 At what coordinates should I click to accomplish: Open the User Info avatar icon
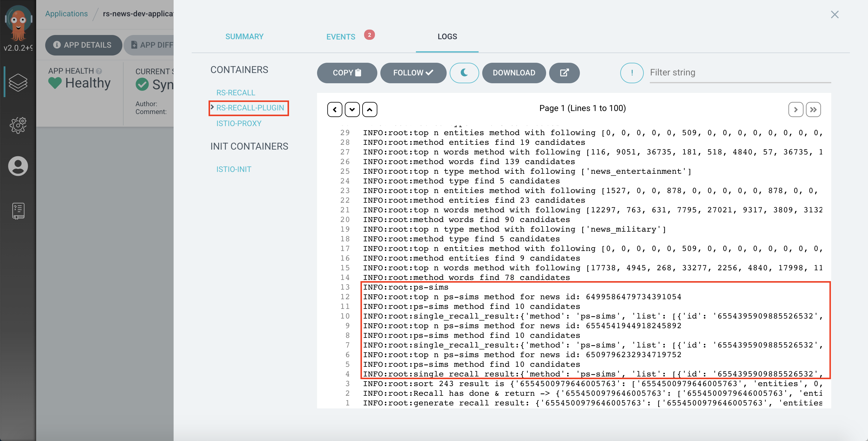[18, 166]
